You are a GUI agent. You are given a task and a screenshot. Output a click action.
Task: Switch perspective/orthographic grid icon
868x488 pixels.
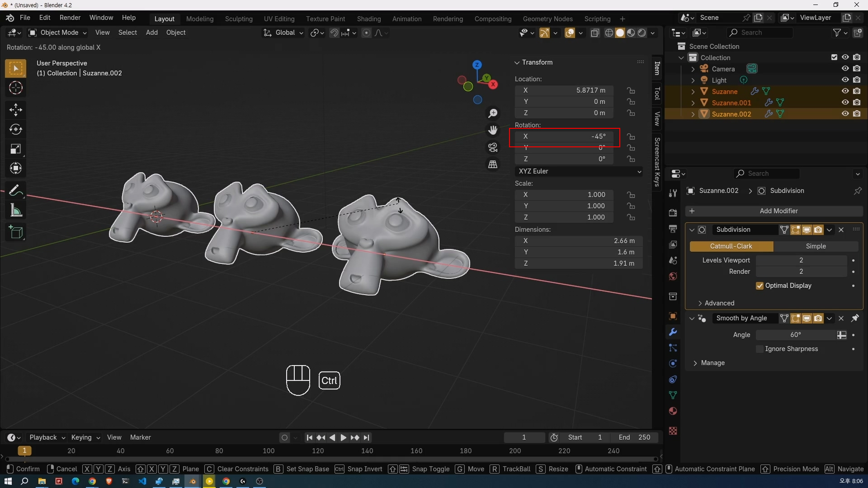(493, 164)
